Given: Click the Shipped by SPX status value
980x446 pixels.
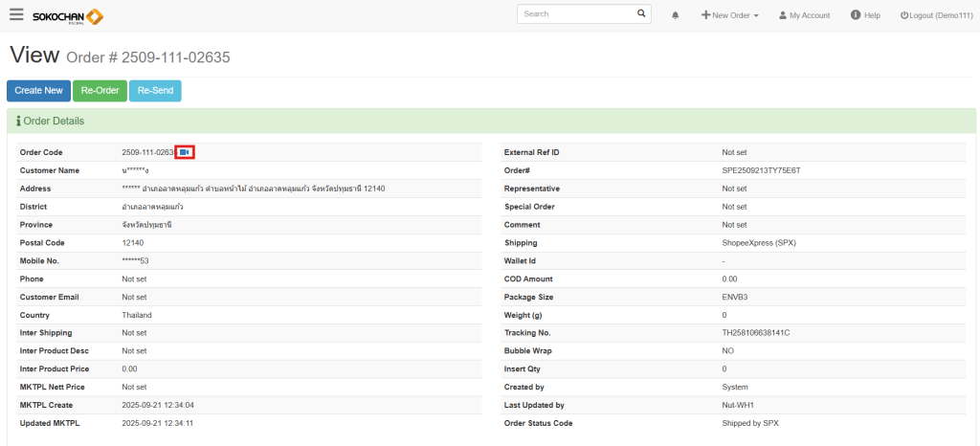Looking at the screenshot, I should pos(754,423).
